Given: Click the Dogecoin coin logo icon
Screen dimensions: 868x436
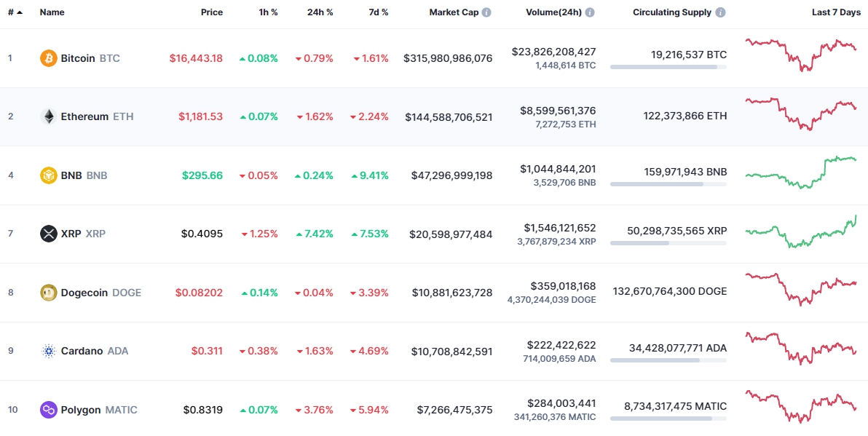Looking at the screenshot, I should tap(49, 293).
